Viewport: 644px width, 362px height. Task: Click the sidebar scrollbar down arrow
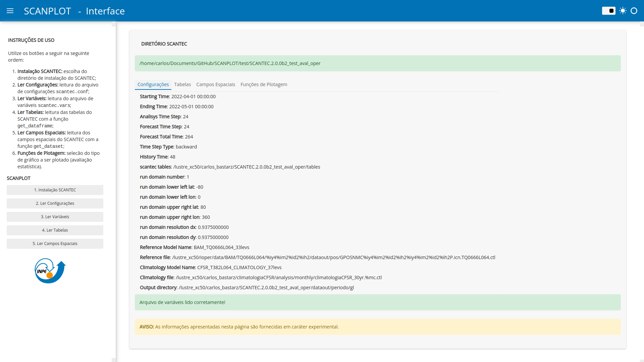click(114, 360)
